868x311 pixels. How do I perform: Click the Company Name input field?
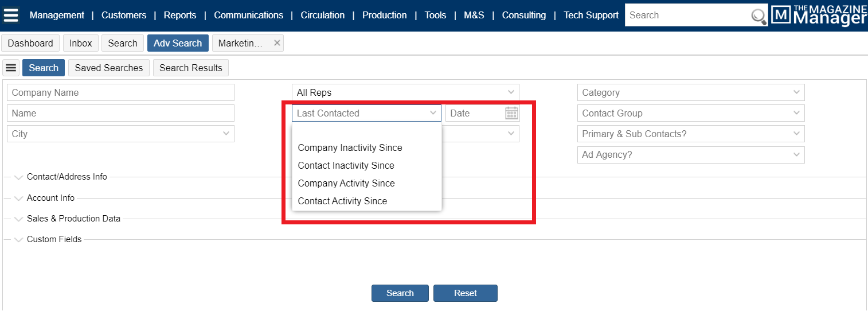point(120,92)
